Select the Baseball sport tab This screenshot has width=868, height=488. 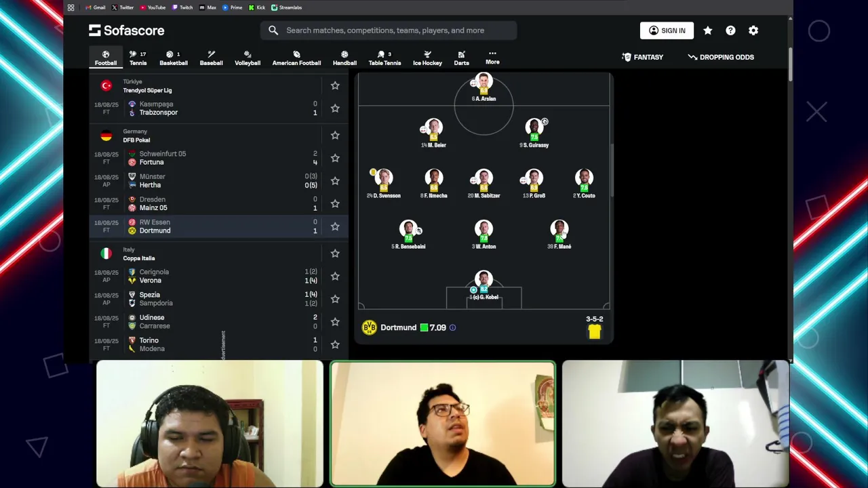(211, 58)
